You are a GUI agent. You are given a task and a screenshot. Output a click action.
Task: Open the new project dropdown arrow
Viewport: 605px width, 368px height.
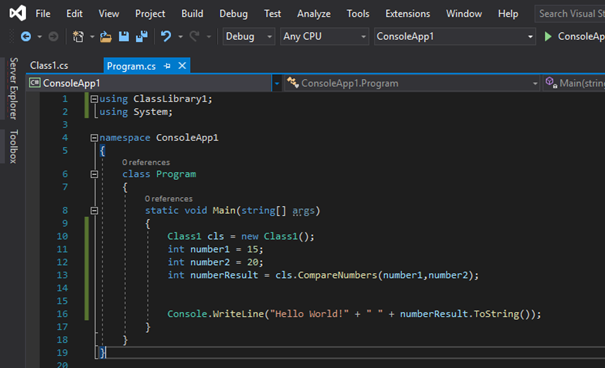click(92, 37)
